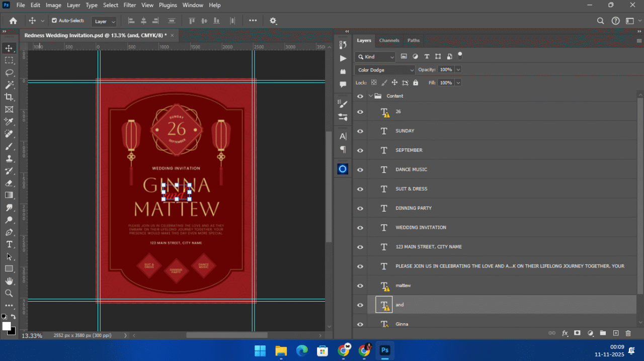Launch Microsoft Edge from the taskbar
Image resolution: width=644 pixels, height=361 pixels.
coord(301,350)
